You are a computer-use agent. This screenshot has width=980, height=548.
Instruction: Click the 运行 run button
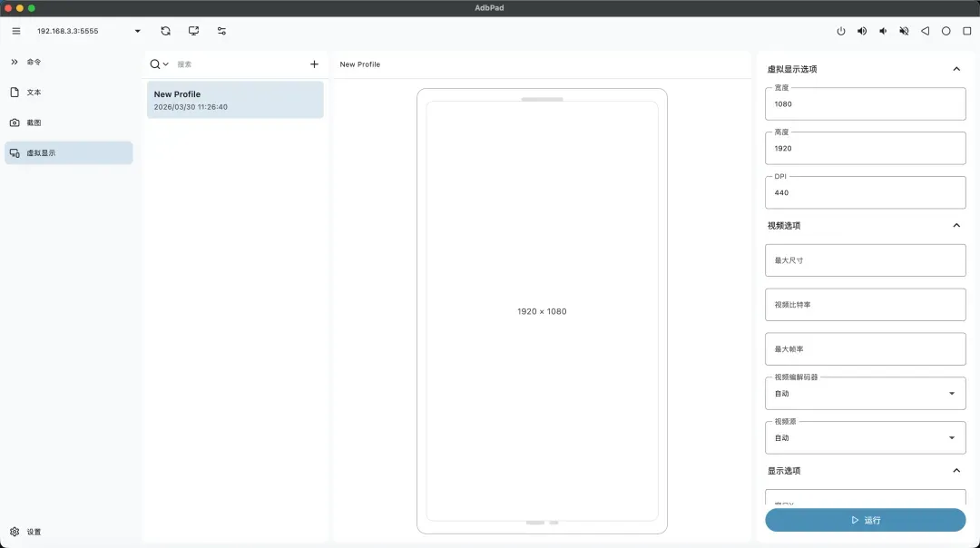click(x=866, y=520)
